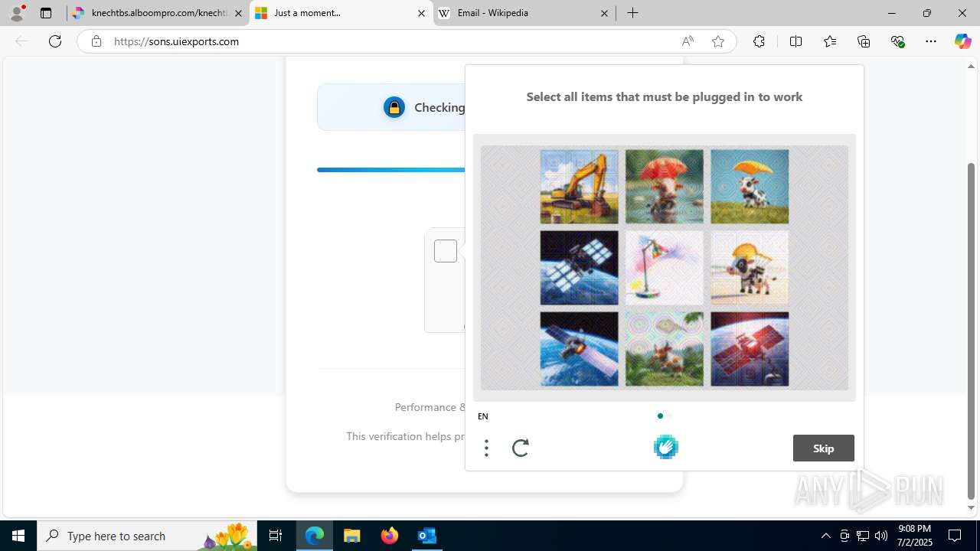Show hidden system tray icons
980x551 pixels.
(825, 536)
